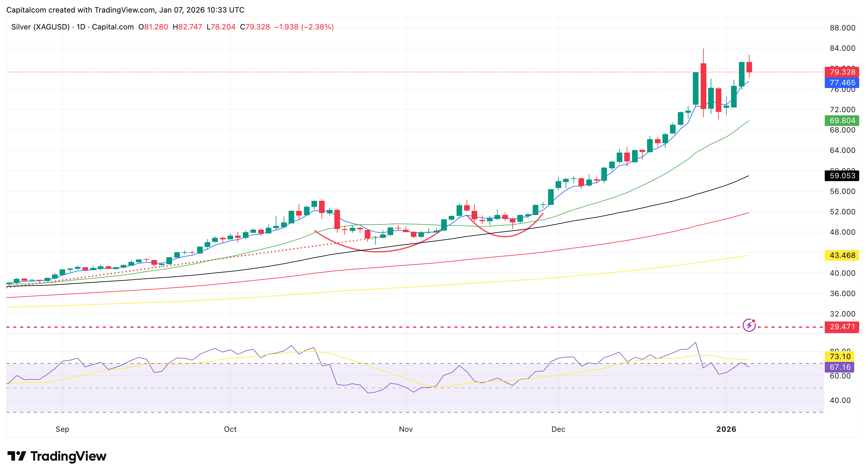The height and width of the screenshot is (475, 868).
Task: Select the yellow 73.10 RSI label
Action: pos(839,357)
